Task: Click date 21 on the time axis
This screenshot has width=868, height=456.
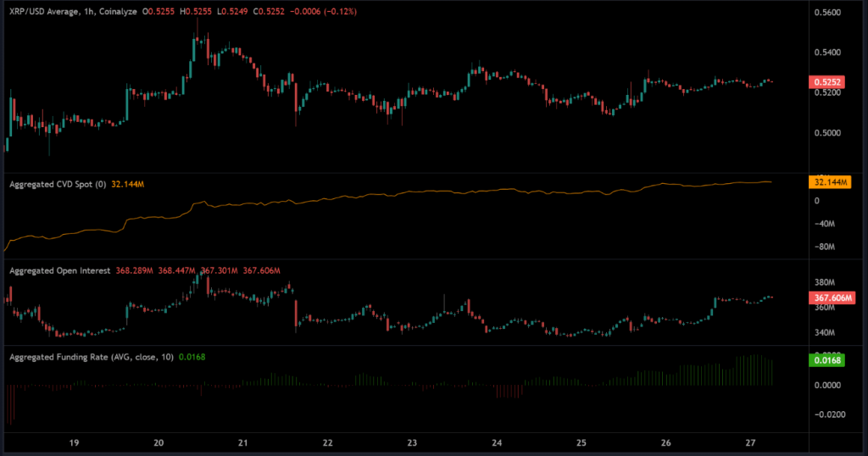Action: pos(243,442)
